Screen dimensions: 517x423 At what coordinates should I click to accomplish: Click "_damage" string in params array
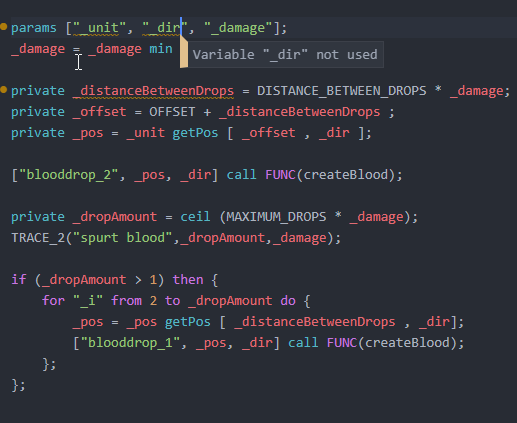point(238,28)
